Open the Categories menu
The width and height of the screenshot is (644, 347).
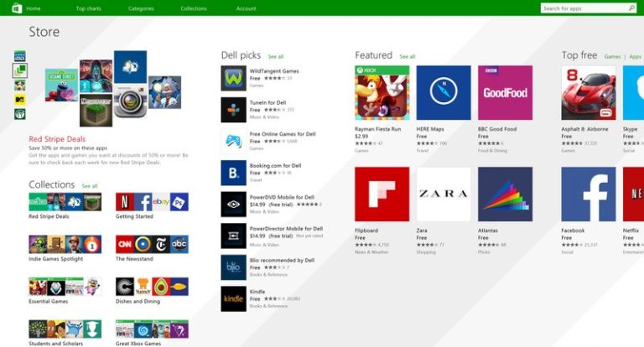click(x=141, y=8)
